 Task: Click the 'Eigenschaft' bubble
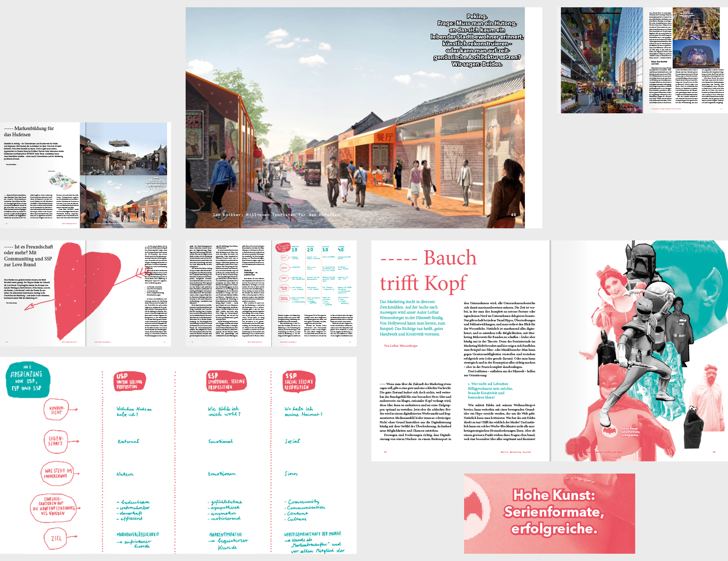(56, 441)
